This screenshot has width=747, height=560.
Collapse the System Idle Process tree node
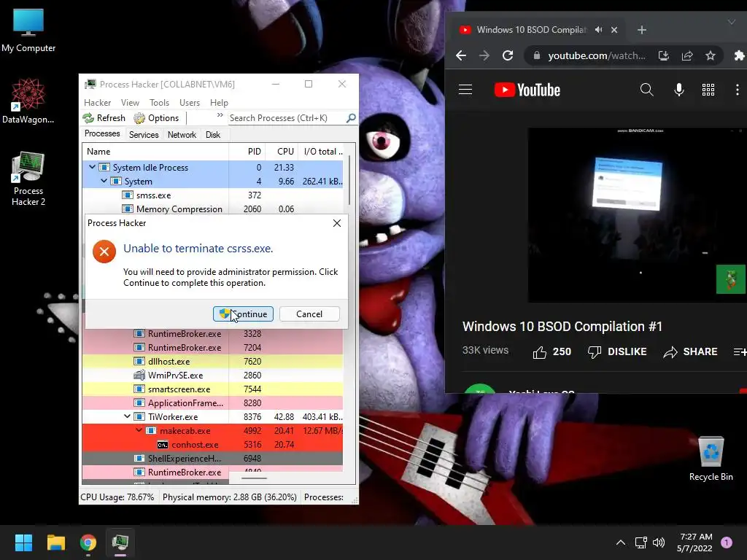(x=92, y=167)
